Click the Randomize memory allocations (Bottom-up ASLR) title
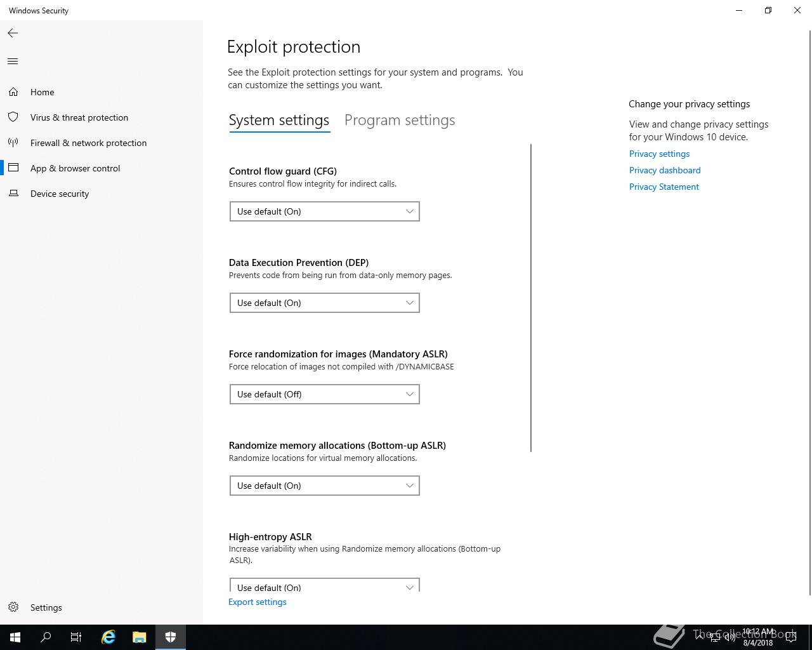The height and width of the screenshot is (650, 812). click(x=337, y=445)
